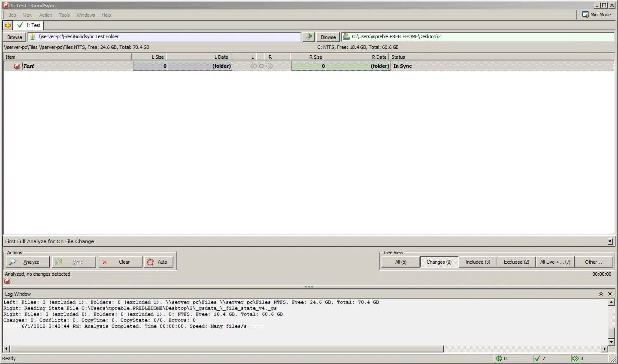Show All (5) items in tree view
618x364 pixels.
click(400, 262)
